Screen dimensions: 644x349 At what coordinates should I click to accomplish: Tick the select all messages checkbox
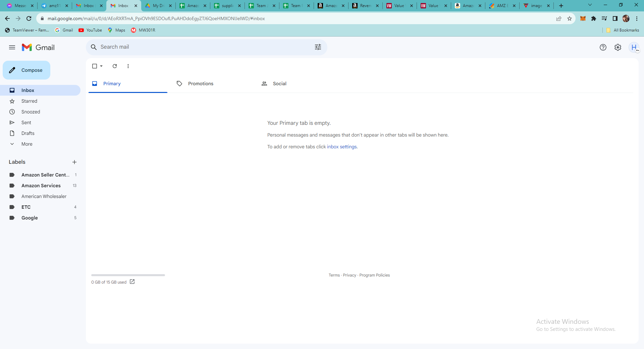coord(95,66)
